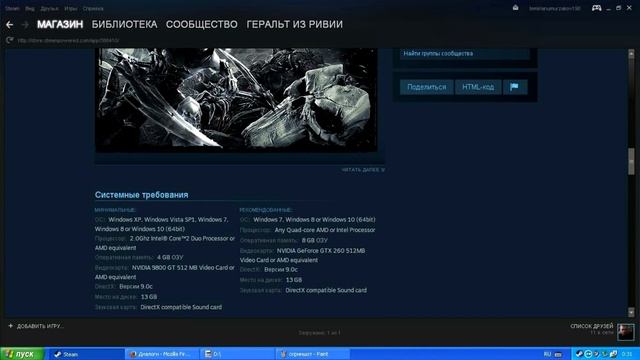Click the HTML-код button

pyautogui.click(x=478, y=87)
